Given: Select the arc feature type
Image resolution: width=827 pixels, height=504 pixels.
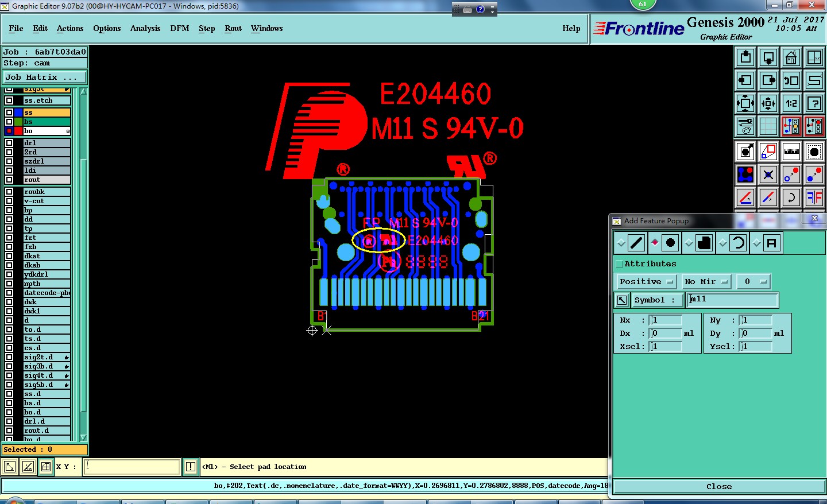Looking at the screenshot, I should point(738,243).
